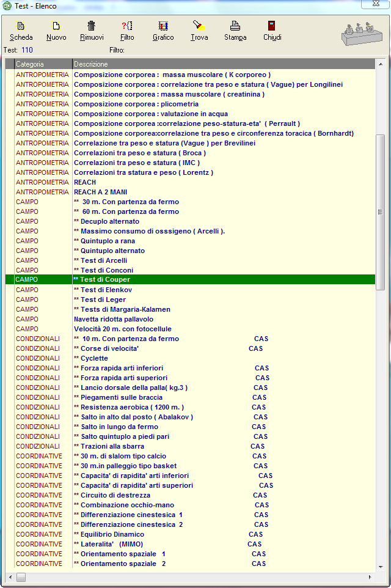Select 'Salto in alto dal posto ( Abalakov )' row
391x588 pixels.
point(190,417)
